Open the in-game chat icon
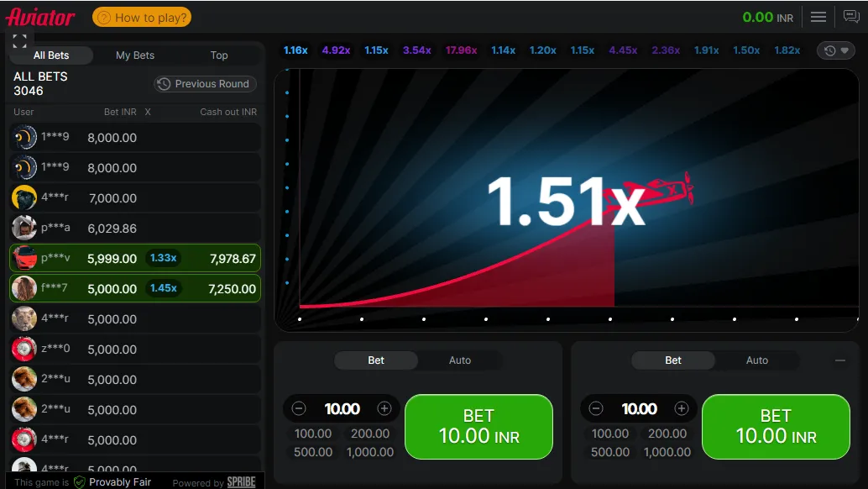 pyautogui.click(x=851, y=16)
